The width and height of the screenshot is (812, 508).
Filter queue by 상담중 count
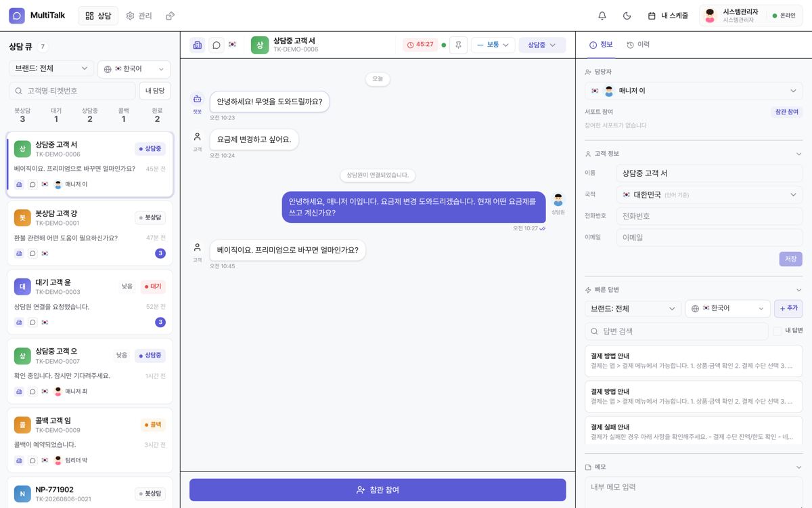(90, 114)
